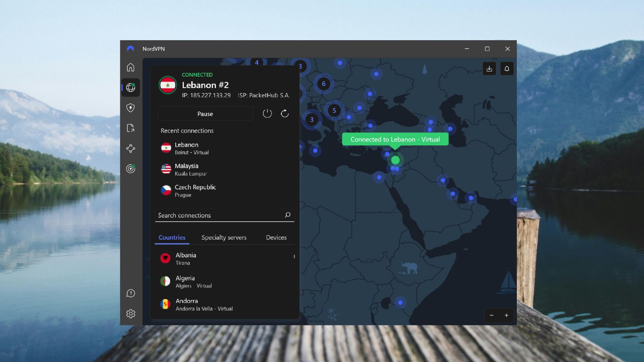Expand the cluster marked 6 on the map

tap(323, 84)
